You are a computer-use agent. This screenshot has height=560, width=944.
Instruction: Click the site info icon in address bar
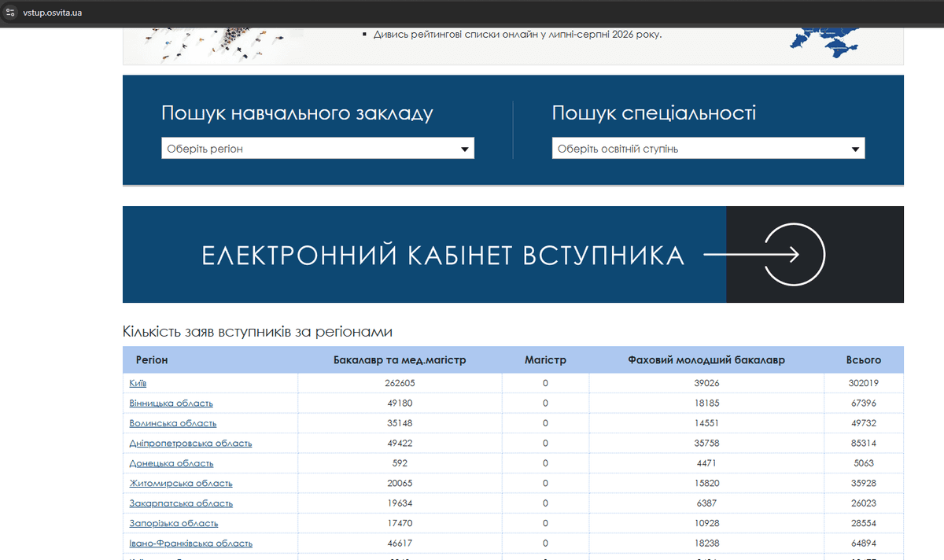tap(11, 12)
